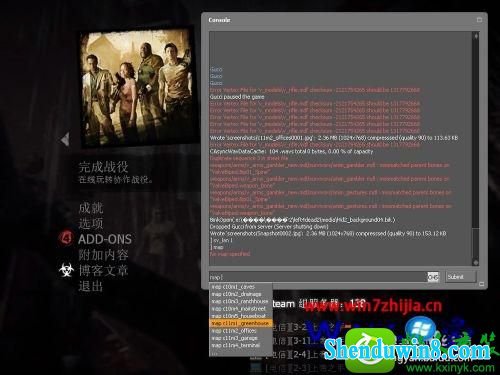Click the Console resize grip at bottom right

482,284
